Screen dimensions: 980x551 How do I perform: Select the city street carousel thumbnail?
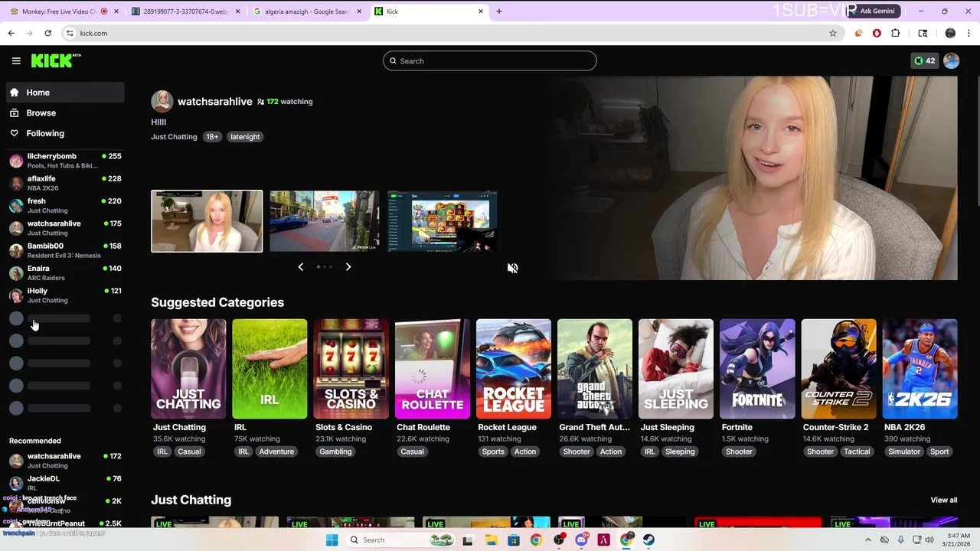(325, 221)
